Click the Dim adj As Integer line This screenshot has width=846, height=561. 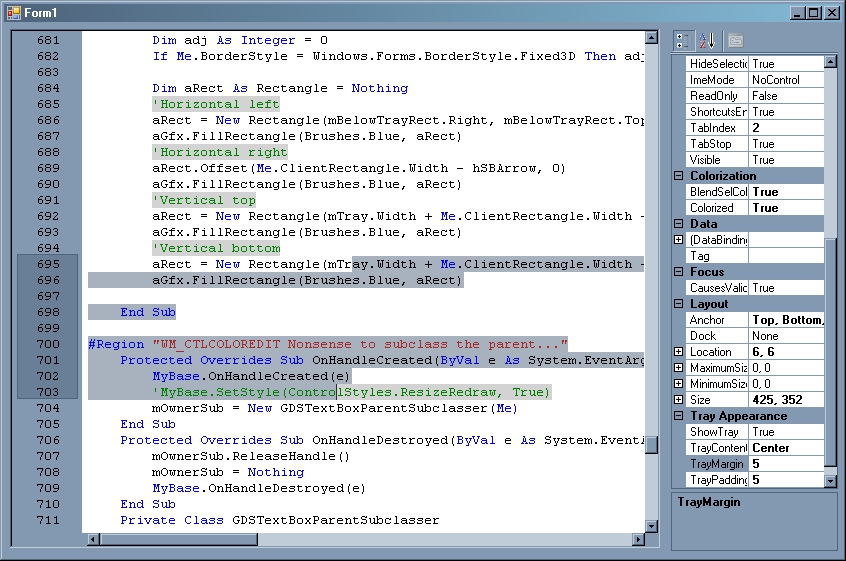(240, 40)
